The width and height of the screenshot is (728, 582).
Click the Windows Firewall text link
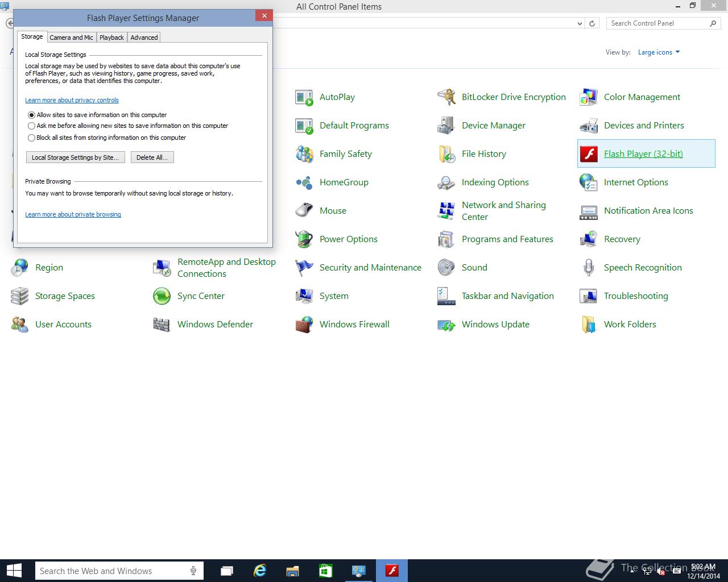[x=354, y=325]
